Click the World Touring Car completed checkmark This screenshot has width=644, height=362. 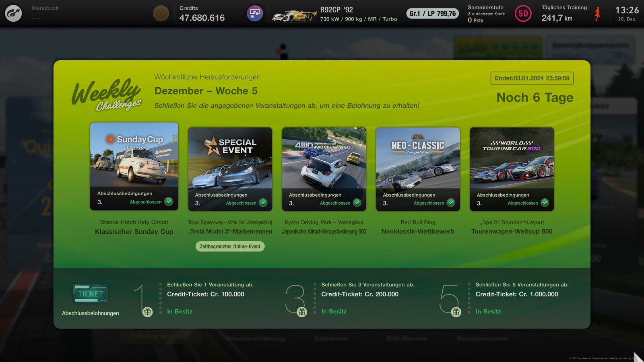click(545, 203)
